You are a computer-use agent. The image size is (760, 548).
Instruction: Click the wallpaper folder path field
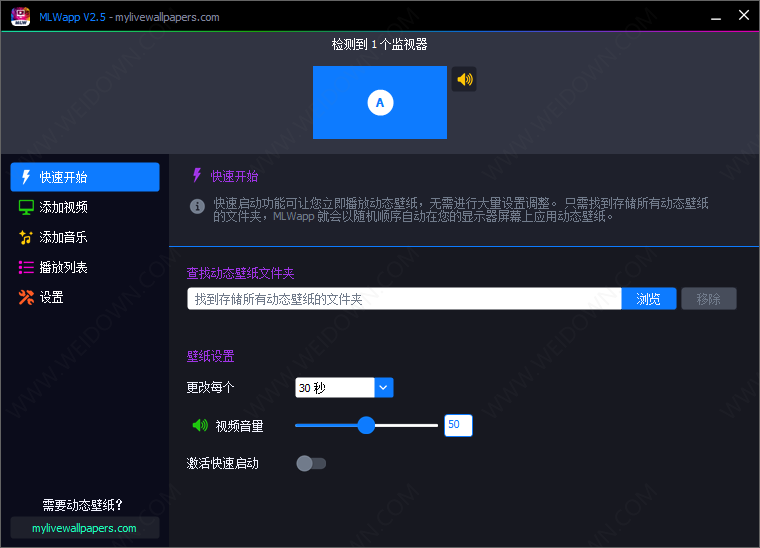tap(404, 298)
